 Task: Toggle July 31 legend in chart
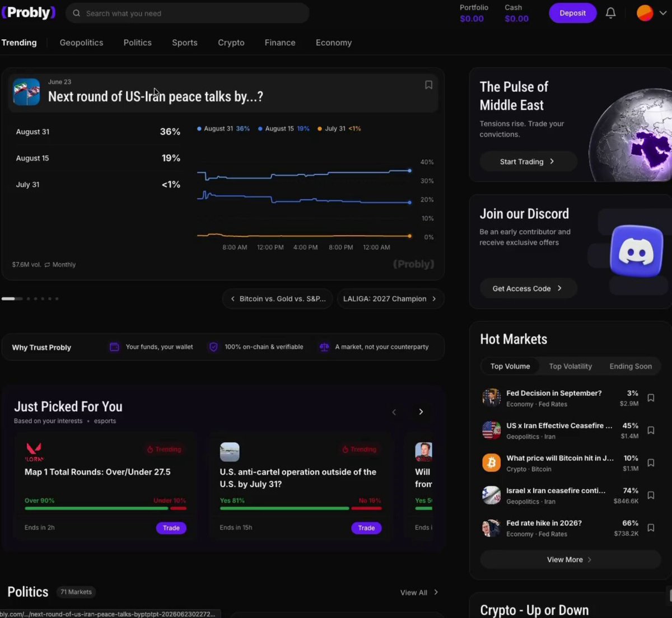(x=339, y=129)
